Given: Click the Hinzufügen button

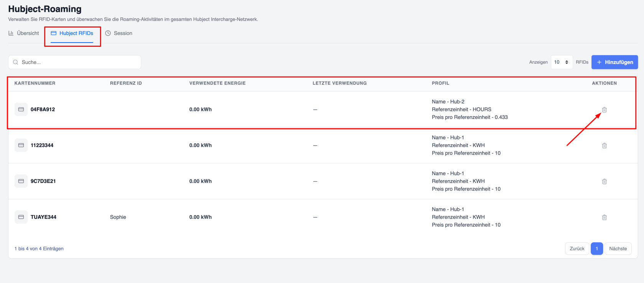Looking at the screenshot, I should tap(614, 62).
